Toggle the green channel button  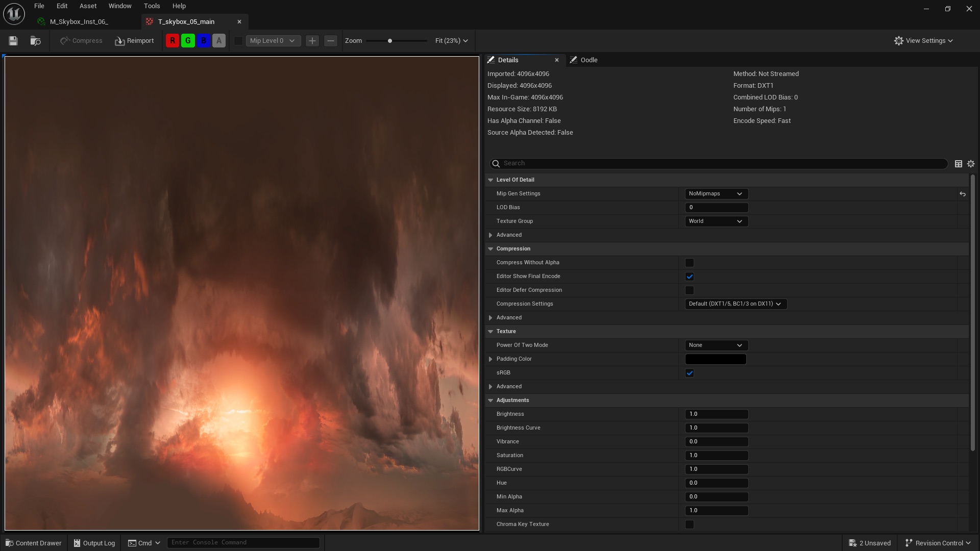coord(188,41)
